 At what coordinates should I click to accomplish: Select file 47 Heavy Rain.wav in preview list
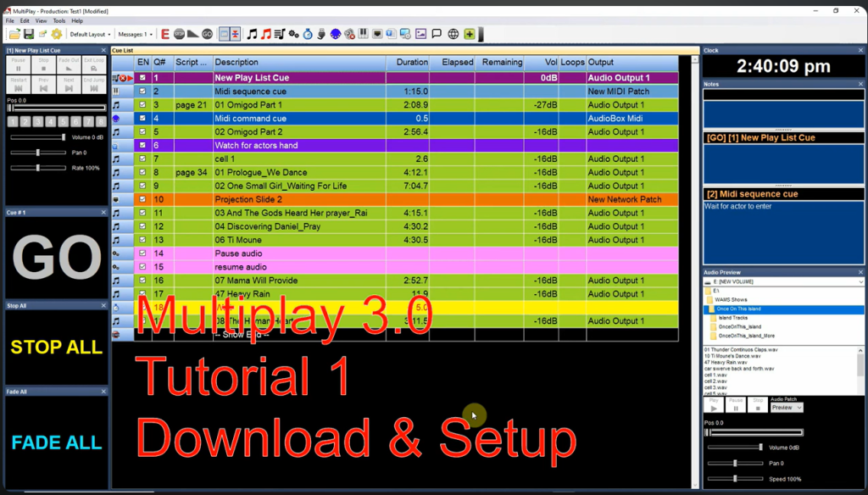[726, 362]
